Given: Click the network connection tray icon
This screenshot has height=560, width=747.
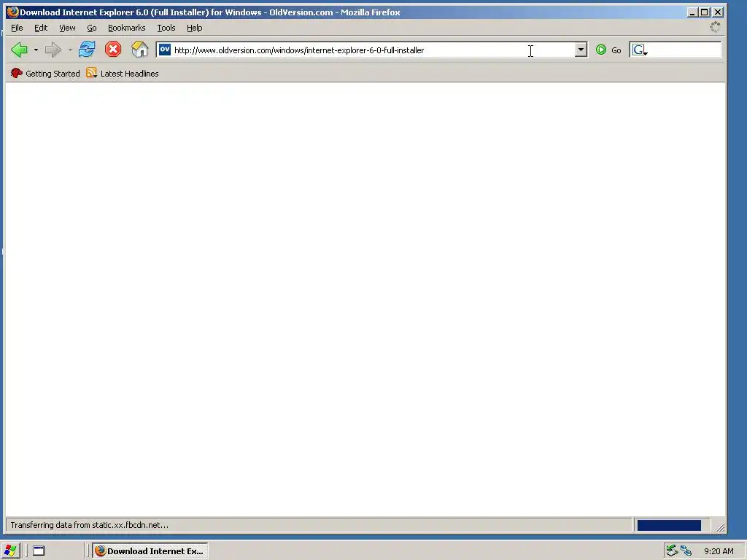Looking at the screenshot, I should 686,551.
